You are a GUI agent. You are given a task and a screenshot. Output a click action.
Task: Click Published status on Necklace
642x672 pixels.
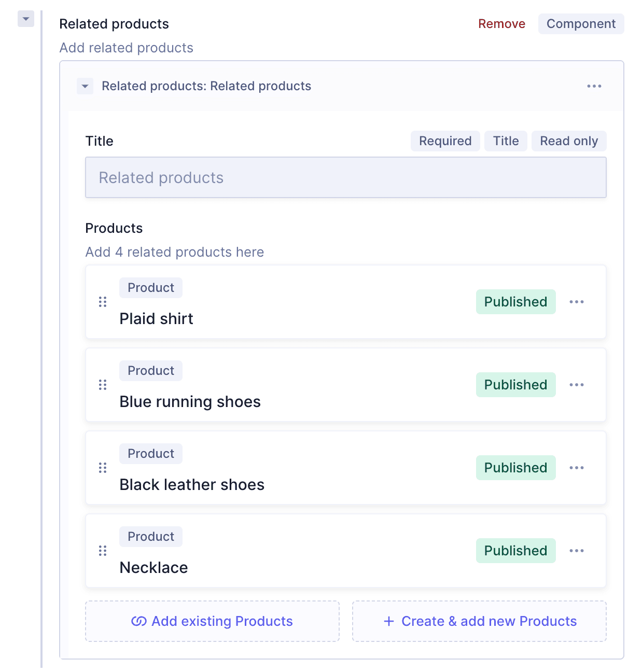(x=515, y=551)
